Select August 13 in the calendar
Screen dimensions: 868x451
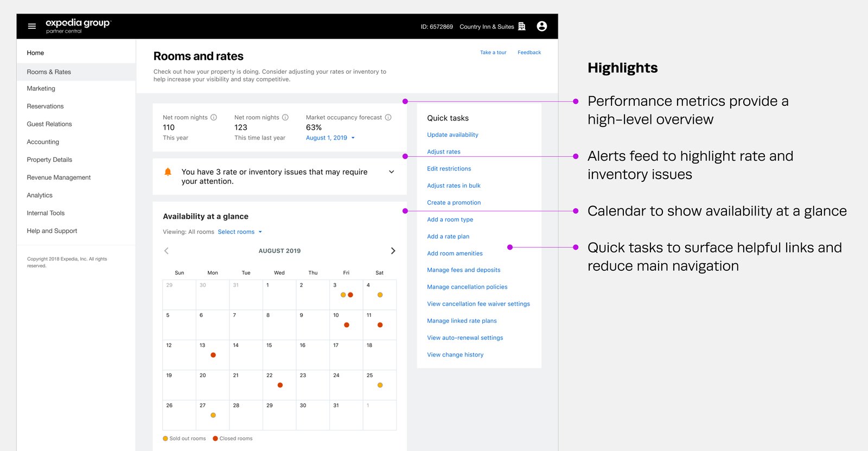pyautogui.click(x=212, y=354)
